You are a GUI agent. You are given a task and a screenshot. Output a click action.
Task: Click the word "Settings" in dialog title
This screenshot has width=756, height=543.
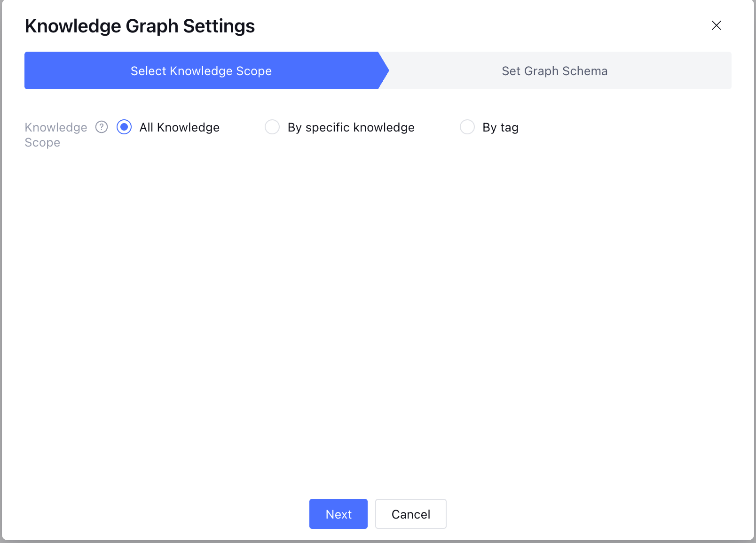click(219, 26)
